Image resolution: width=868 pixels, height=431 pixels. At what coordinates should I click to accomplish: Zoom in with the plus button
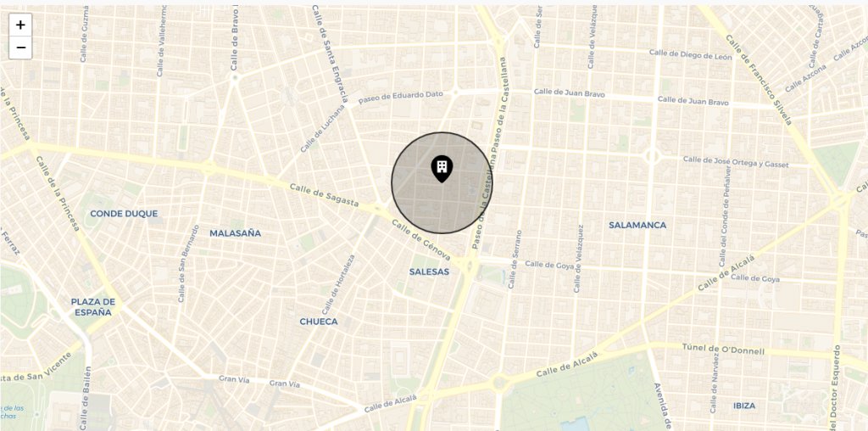pyautogui.click(x=20, y=25)
